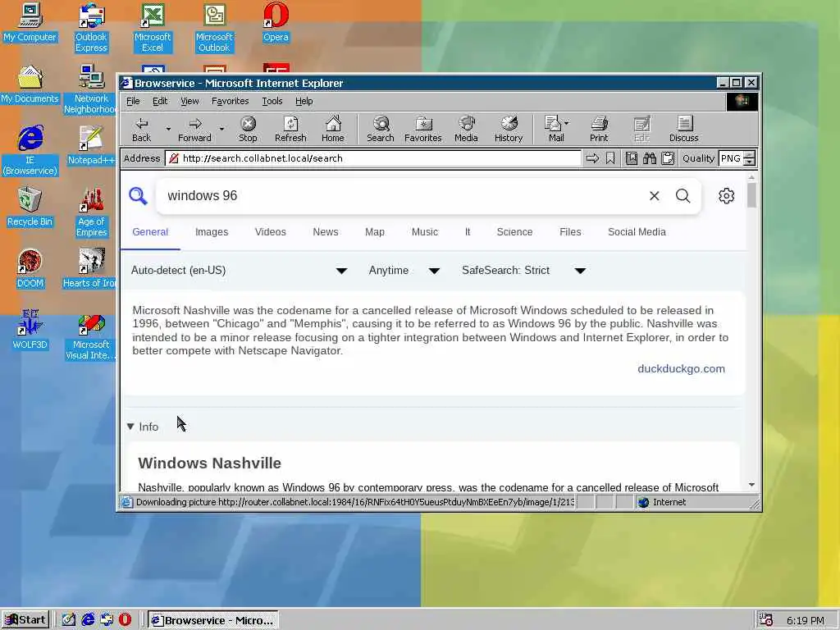Adjust Quality PNG stepper arrows
Image resolution: width=840 pixels, height=630 pixels.
coord(750,158)
